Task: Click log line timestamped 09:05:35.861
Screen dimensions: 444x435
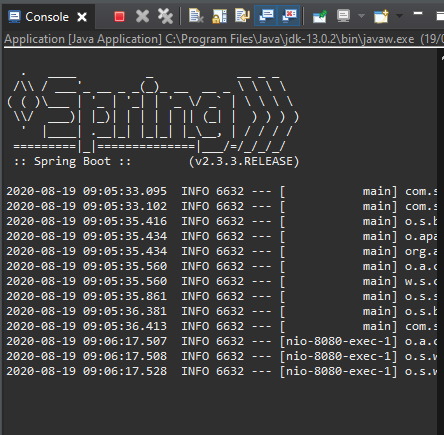Action: pyautogui.click(x=222, y=296)
